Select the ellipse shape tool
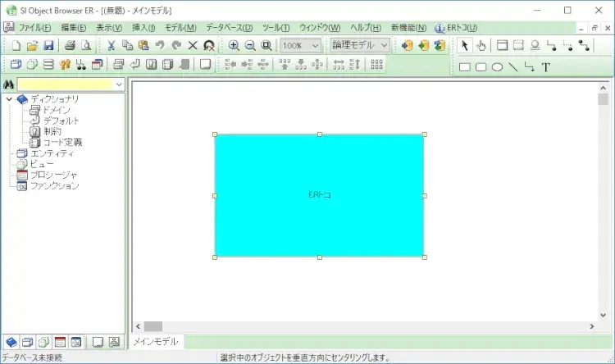 click(497, 67)
